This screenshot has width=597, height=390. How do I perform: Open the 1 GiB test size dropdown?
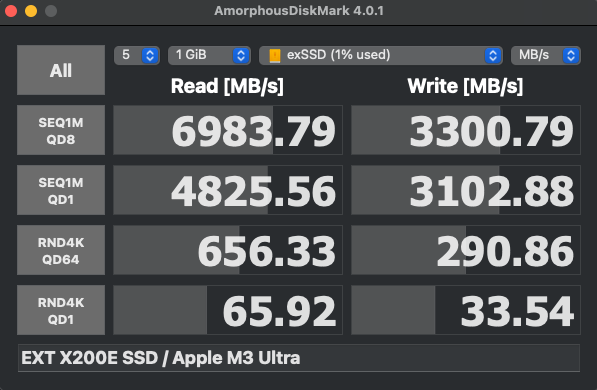click(209, 56)
